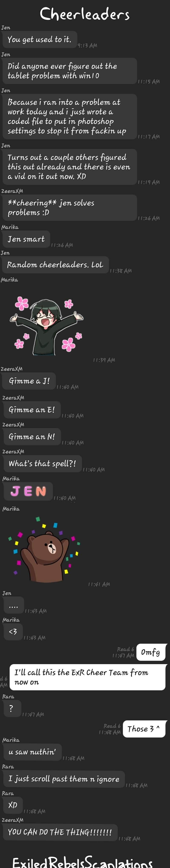Click the '<3' message from Marika
The width and height of the screenshot is (170, 868).
coord(13,632)
